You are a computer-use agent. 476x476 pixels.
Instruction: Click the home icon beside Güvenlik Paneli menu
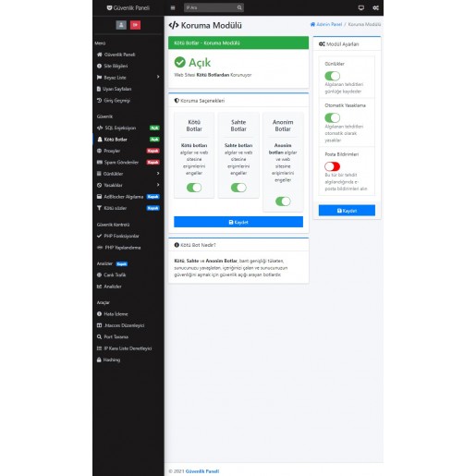point(100,55)
